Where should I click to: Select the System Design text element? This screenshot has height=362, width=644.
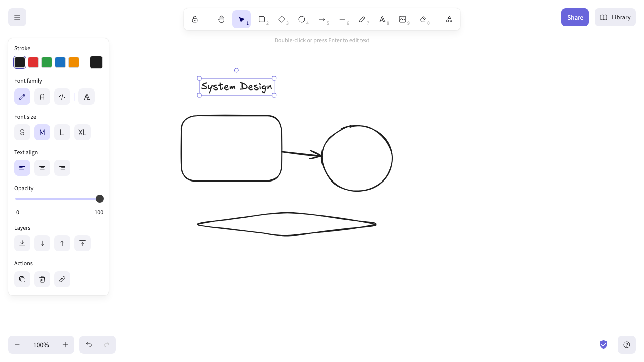click(236, 86)
